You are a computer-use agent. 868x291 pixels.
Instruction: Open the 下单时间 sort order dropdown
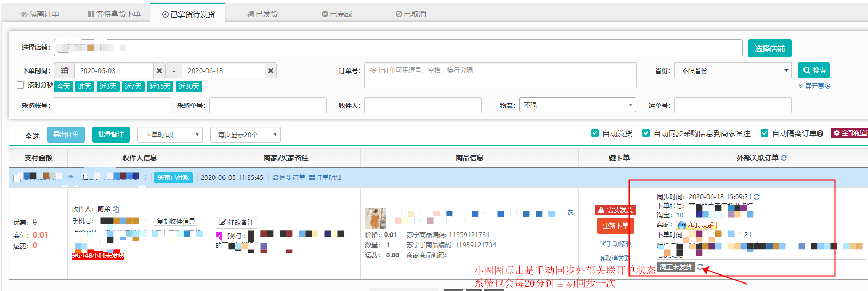[x=170, y=135]
